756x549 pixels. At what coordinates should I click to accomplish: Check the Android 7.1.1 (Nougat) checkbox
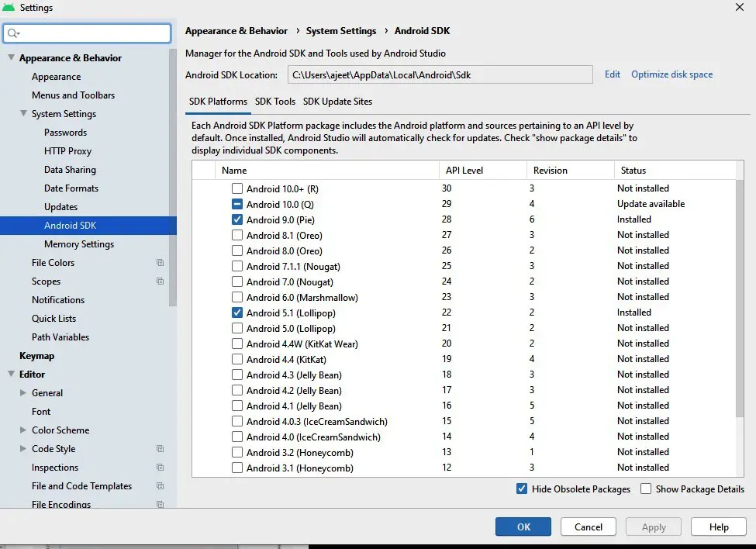tap(237, 266)
